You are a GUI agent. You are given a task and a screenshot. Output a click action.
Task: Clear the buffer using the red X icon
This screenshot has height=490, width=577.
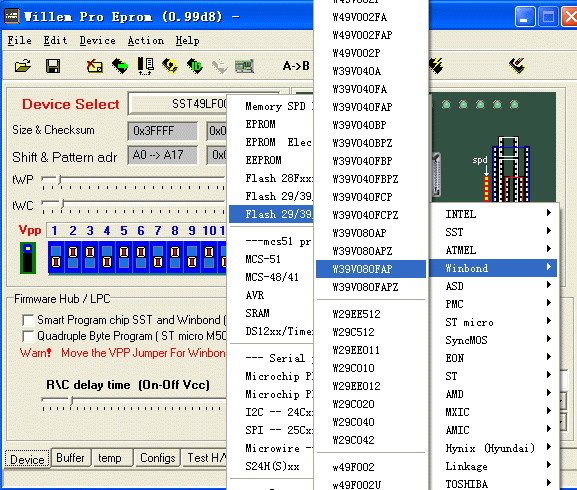[94, 66]
